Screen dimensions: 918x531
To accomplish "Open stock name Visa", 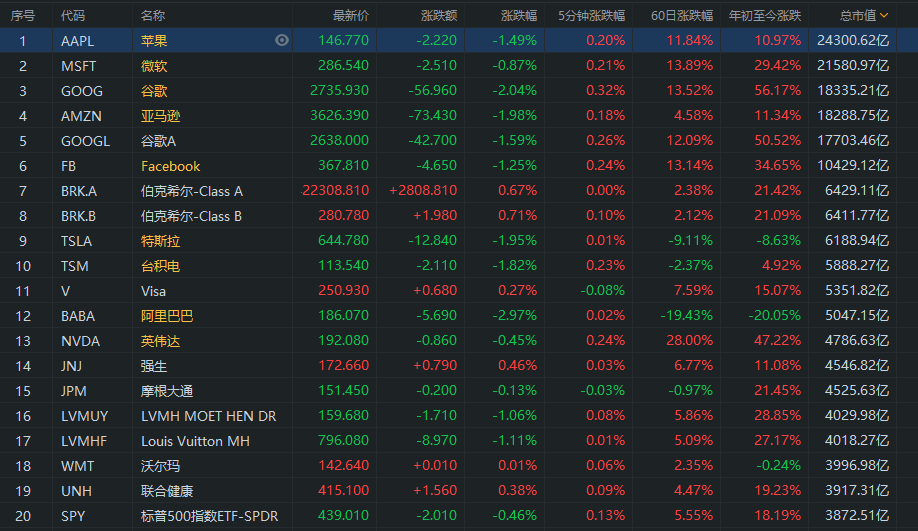I will click(153, 292).
